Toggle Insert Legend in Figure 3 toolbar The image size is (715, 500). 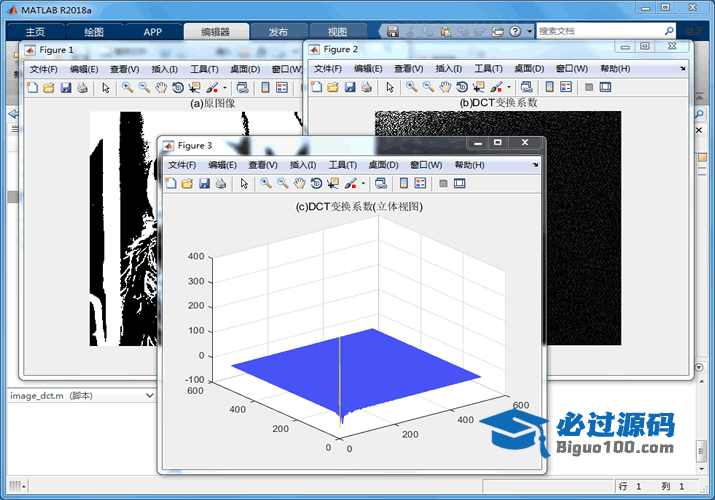[x=420, y=184]
